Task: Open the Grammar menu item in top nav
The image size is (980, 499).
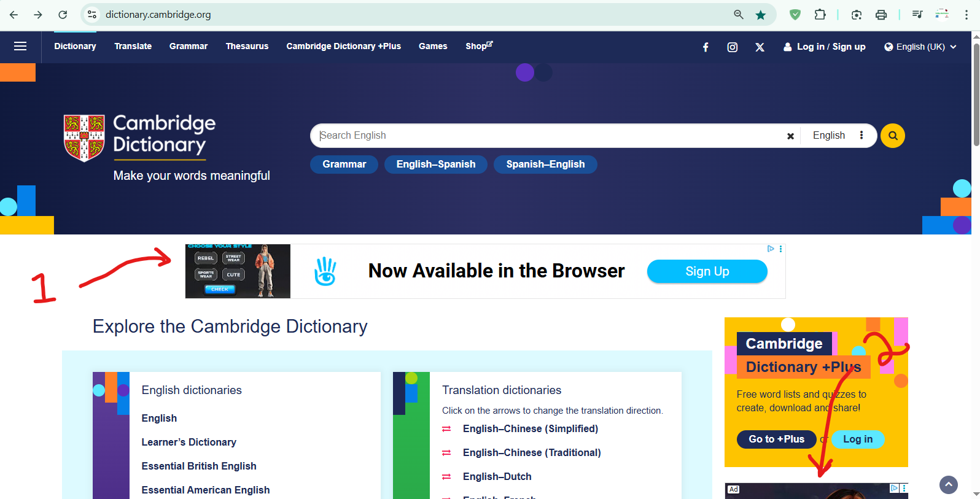Action: [189, 46]
